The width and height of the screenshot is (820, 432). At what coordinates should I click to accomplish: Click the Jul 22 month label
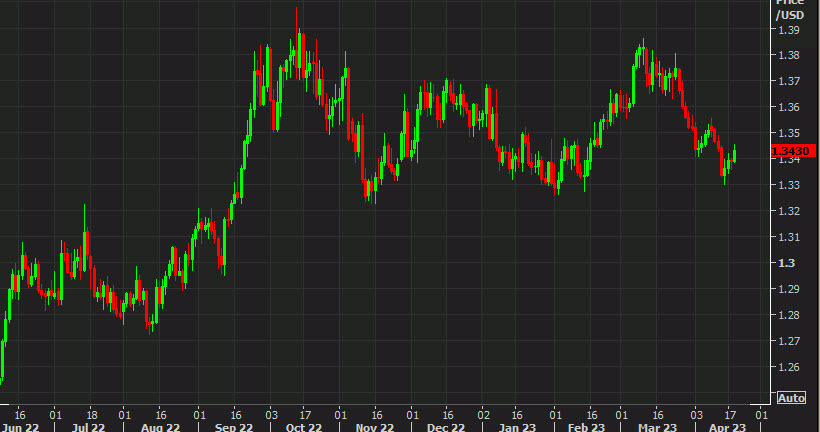point(88,427)
